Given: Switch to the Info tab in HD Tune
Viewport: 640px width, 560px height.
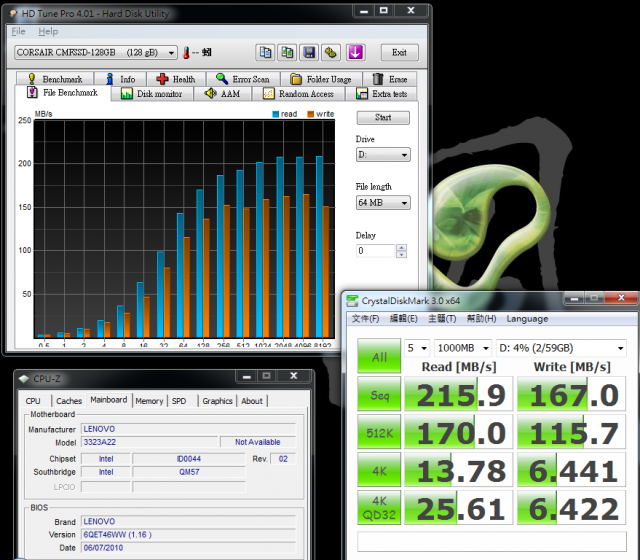Looking at the screenshot, I should 120,79.
